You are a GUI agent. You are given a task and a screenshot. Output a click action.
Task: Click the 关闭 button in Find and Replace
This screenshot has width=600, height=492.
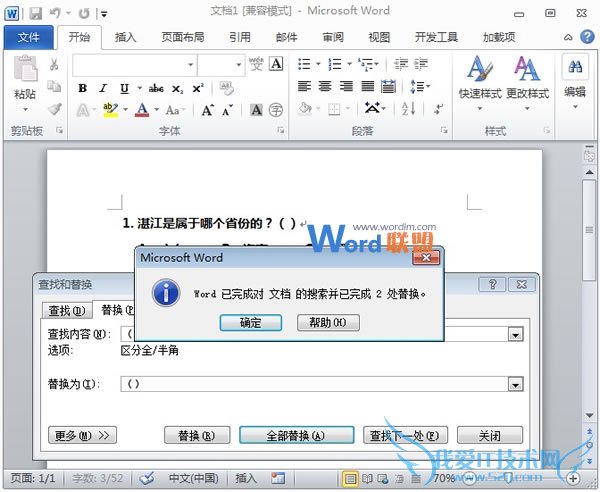(490, 435)
